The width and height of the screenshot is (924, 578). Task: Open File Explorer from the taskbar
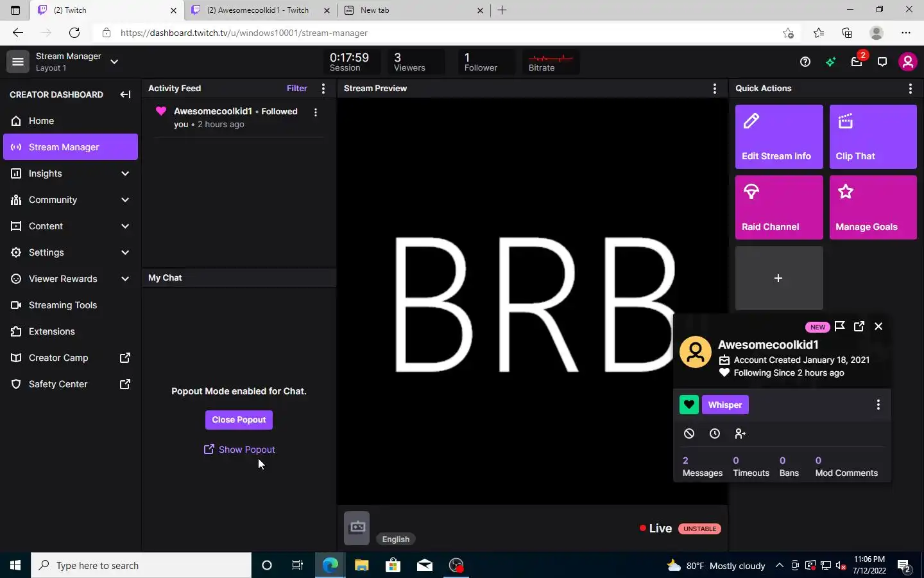point(362,565)
